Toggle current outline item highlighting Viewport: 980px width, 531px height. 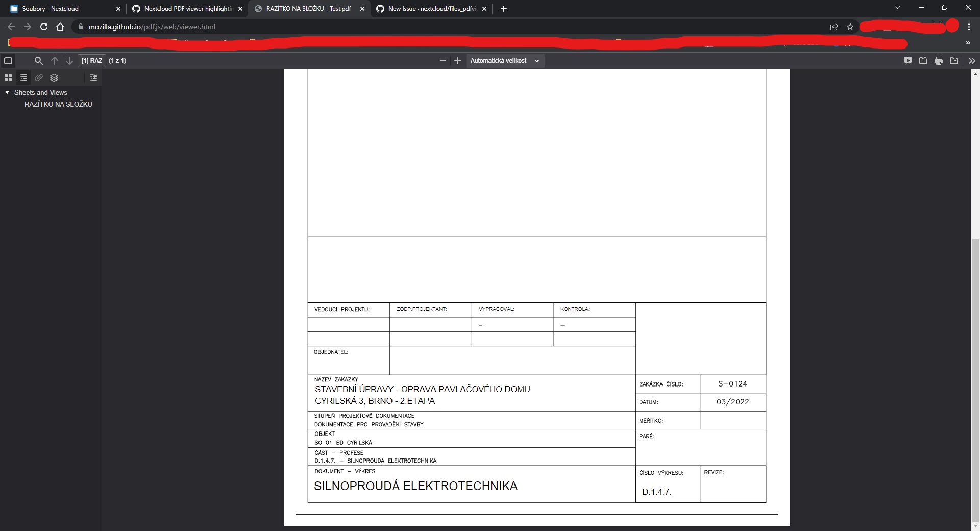point(93,78)
